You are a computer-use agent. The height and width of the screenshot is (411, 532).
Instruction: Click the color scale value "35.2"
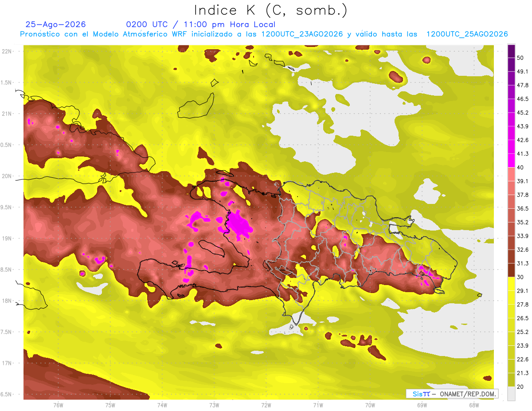coord(523,222)
